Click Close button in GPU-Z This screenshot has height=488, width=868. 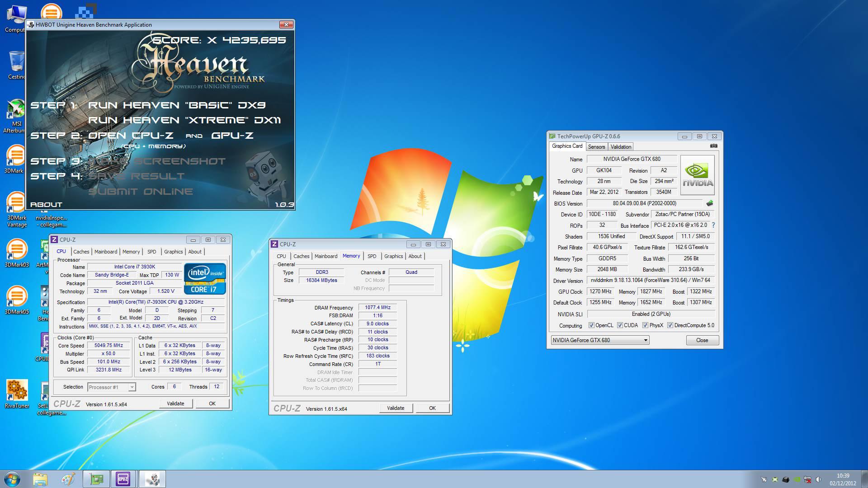click(x=702, y=340)
